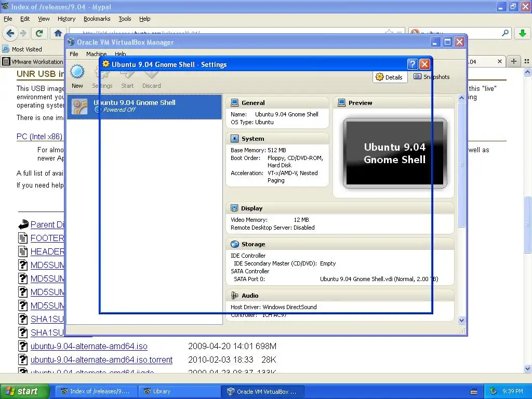This screenshot has width=532, height=399.
Task: Open the ubuntu-9.04-alternate-amd64.iso.torrent link
Action: point(101,360)
